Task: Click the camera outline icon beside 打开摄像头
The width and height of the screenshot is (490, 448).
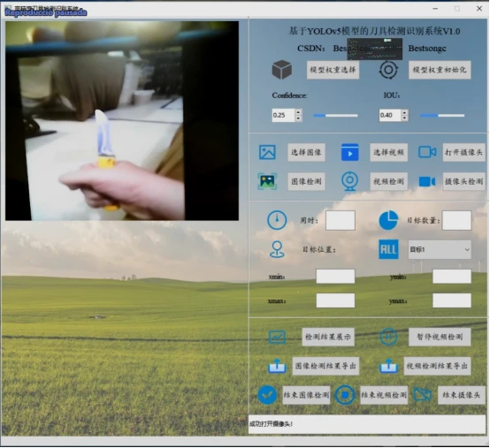Action: (x=427, y=152)
